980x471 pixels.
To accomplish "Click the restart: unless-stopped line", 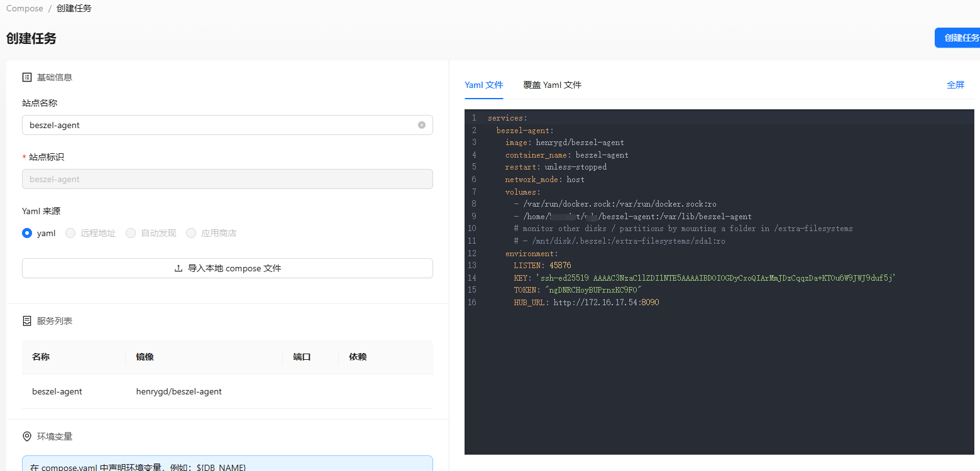I will coord(556,167).
